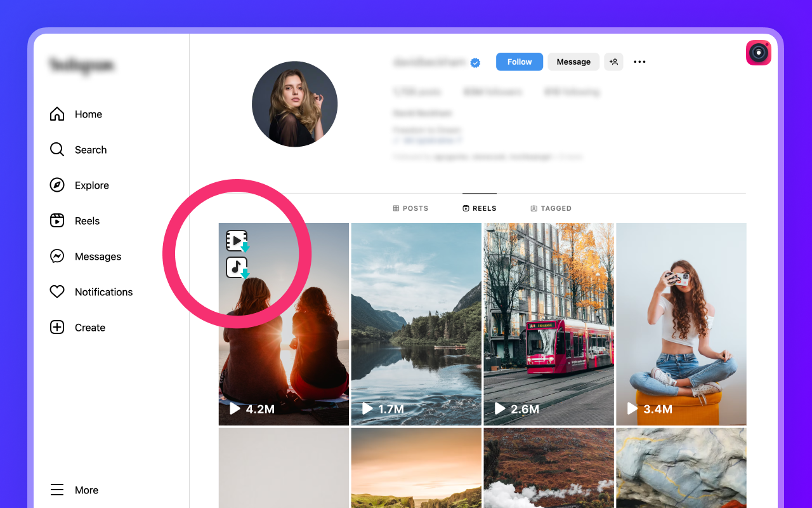Open the plain gray reel thumbnail
Viewport: 812px width, 508px height.
tap(284, 468)
